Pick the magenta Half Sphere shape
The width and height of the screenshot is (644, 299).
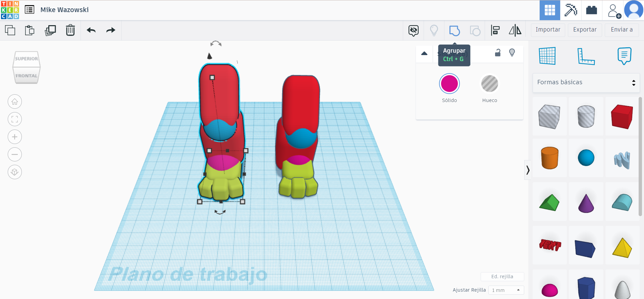click(x=549, y=290)
